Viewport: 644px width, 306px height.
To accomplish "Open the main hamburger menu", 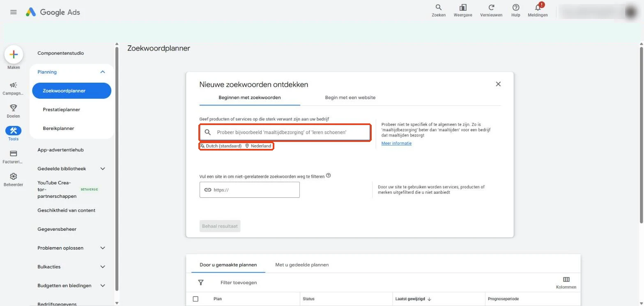I will (x=14, y=12).
